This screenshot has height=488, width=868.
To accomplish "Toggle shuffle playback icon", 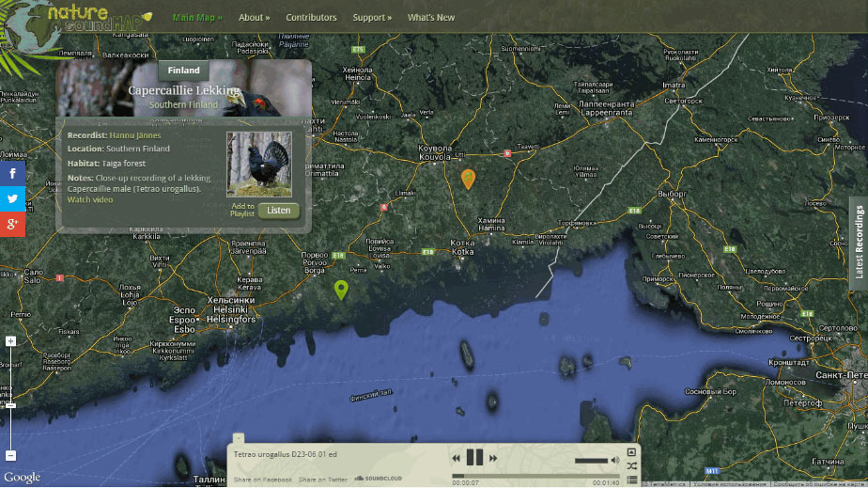I will 631,465.
